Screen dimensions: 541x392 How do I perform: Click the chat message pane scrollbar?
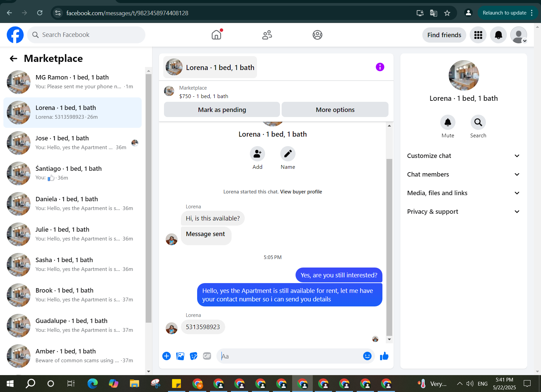[389, 247]
